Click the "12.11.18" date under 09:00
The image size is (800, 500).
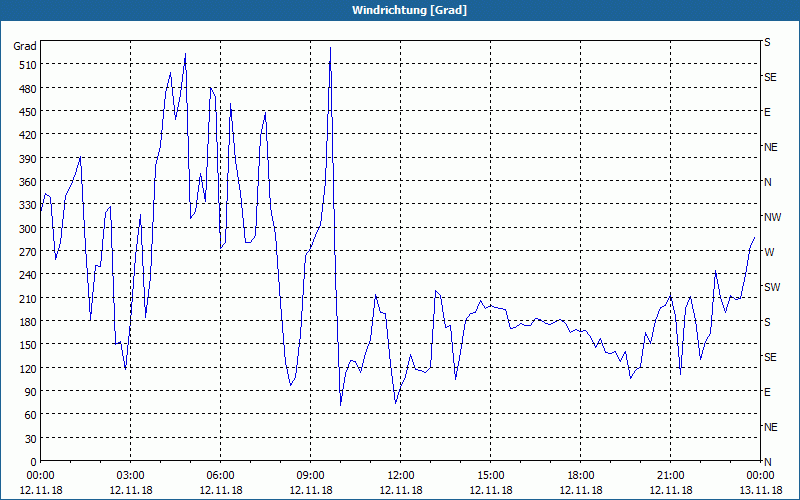coord(311,490)
